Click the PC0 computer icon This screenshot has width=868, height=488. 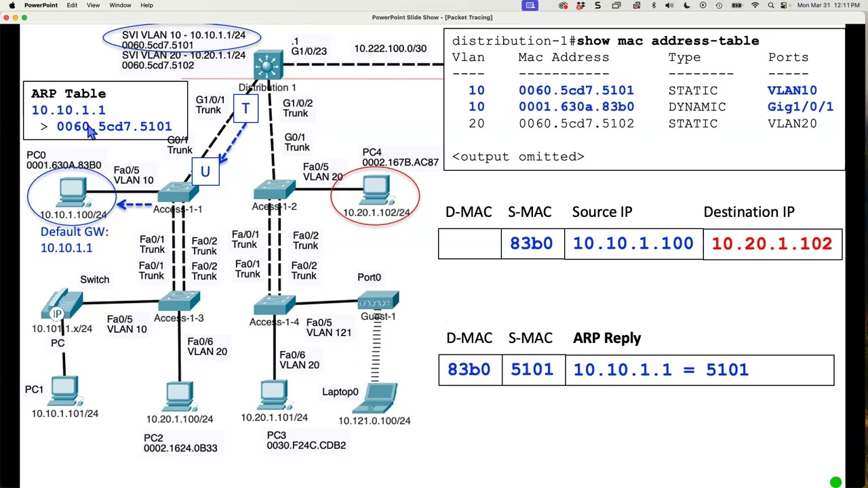(x=73, y=192)
